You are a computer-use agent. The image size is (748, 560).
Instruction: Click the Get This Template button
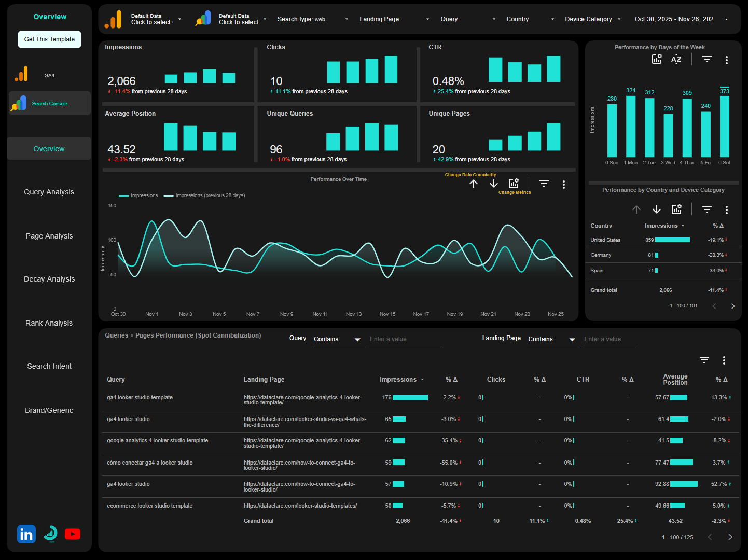pos(49,39)
